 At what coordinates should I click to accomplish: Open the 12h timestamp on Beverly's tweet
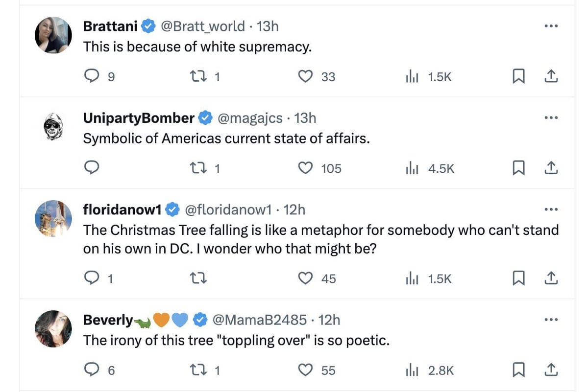tap(329, 320)
